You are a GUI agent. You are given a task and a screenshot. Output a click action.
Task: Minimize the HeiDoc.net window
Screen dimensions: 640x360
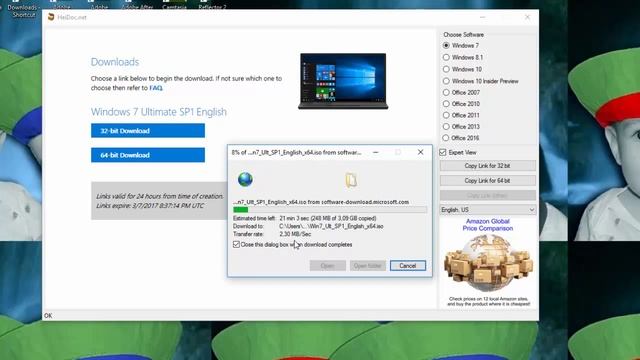[482, 17]
